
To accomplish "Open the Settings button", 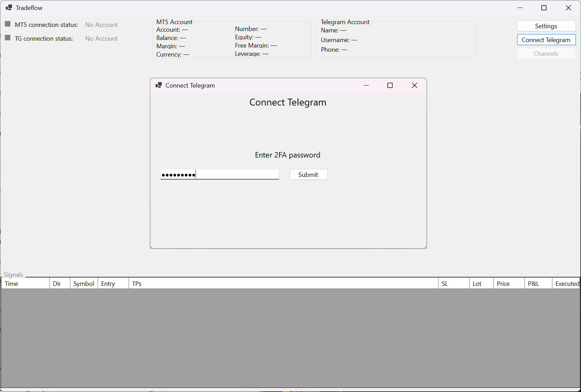I will [x=546, y=26].
